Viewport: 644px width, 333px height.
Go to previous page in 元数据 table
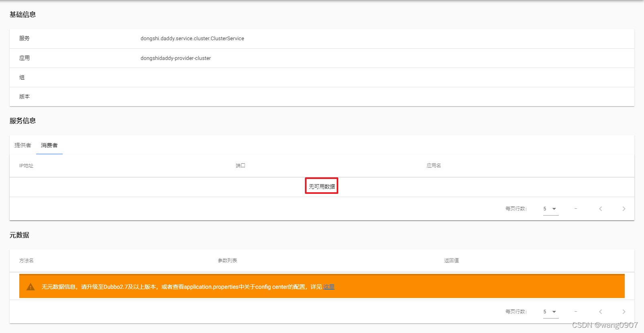point(601,312)
